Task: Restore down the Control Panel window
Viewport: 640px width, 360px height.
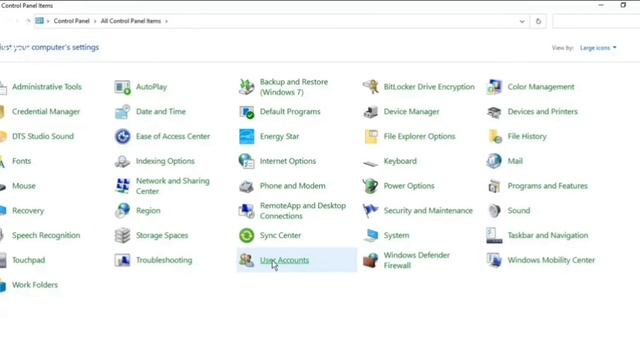Action: pyautogui.click(x=623, y=5)
